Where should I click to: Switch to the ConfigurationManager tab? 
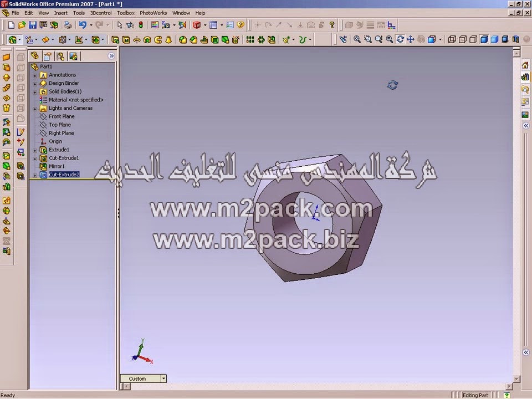tap(60, 56)
